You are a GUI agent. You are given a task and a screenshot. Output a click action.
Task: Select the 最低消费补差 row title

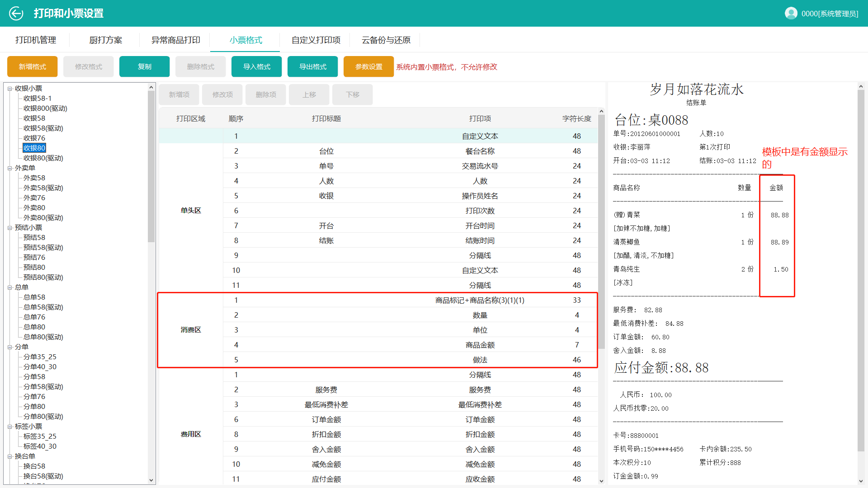[x=326, y=405]
